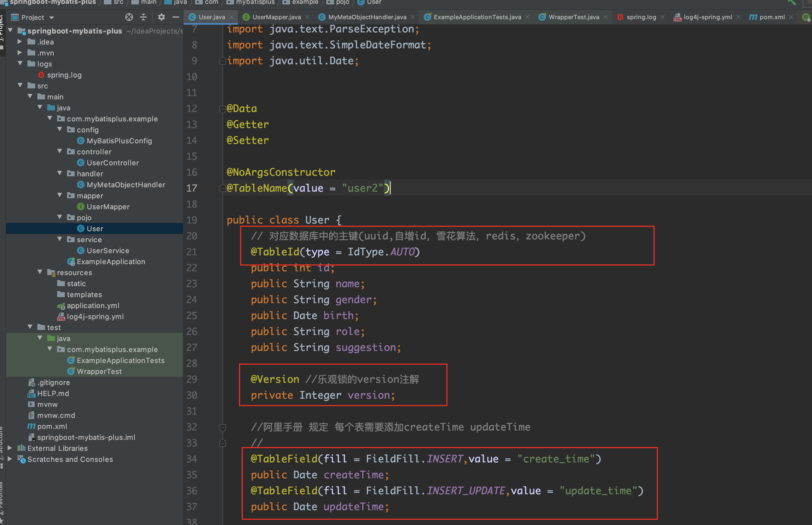Click the Collapse All icon in Project panel
This screenshot has width=812, height=525.
click(144, 17)
